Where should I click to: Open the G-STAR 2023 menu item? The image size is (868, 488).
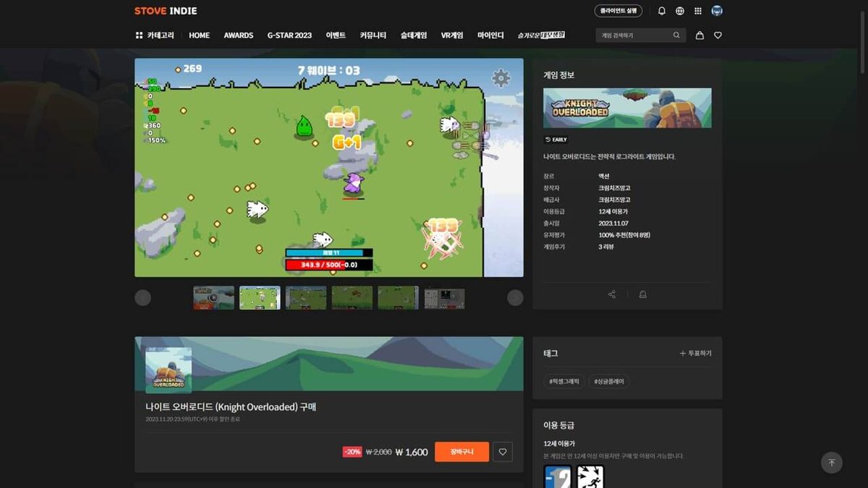pos(289,35)
